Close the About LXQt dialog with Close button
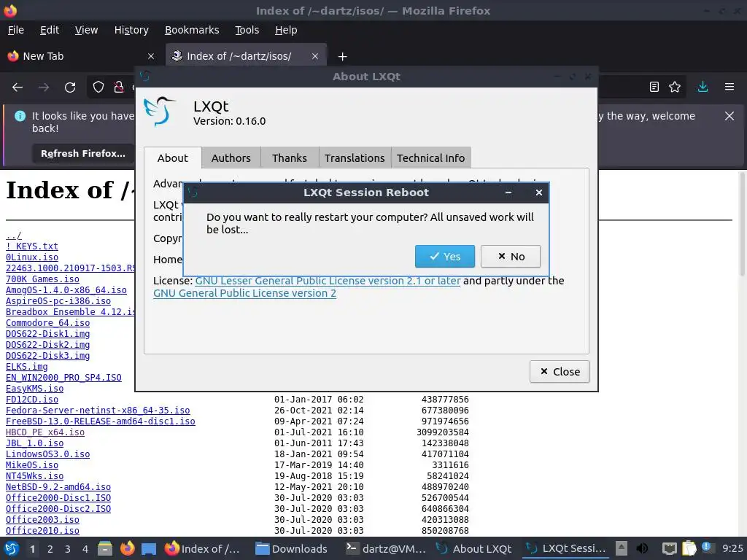Viewport: 747px width, 560px height. pyautogui.click(x=560, y=371)
